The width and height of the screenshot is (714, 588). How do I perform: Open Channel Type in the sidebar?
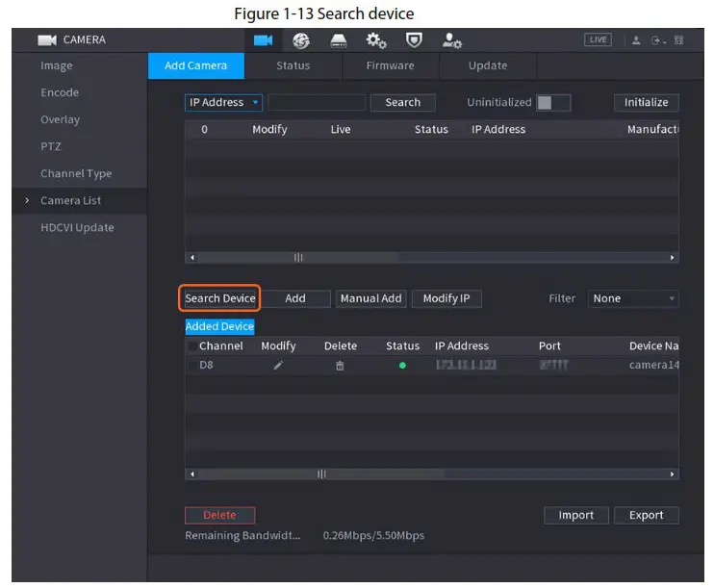tap(76, 173)
